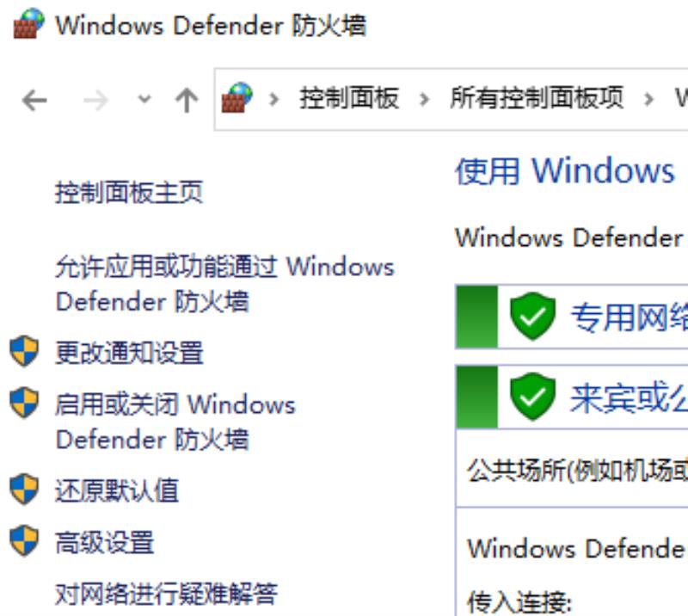Collapse the 来宾或公用网络 section header
This screenshot has width=688, height=616.
(572, 397)
